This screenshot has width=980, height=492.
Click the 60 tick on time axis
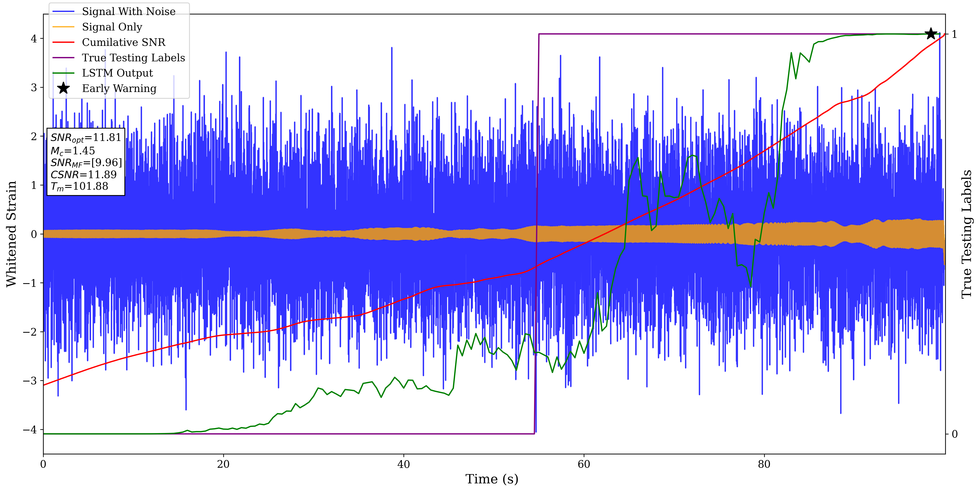pyautogui.click(x=584, y=464)
